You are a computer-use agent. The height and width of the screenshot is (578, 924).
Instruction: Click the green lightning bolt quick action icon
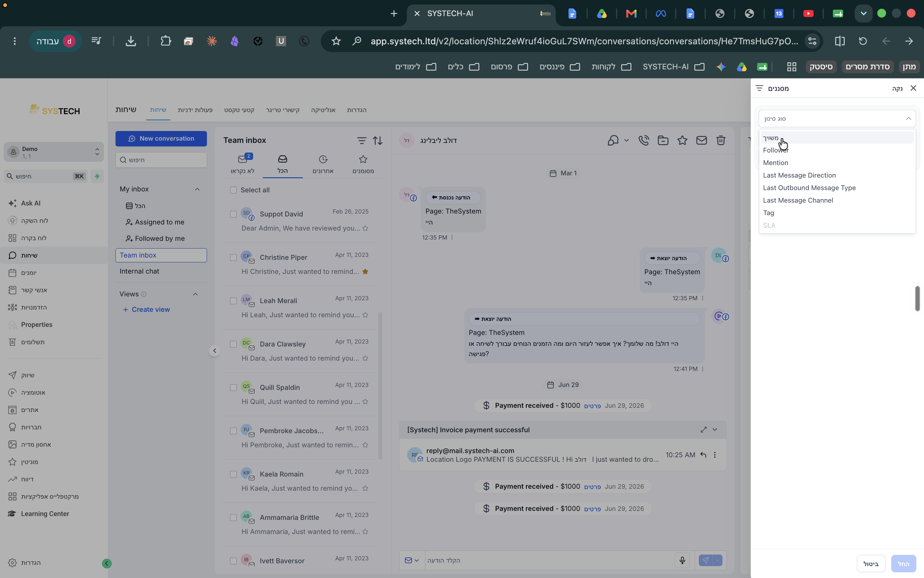[97, 176]
